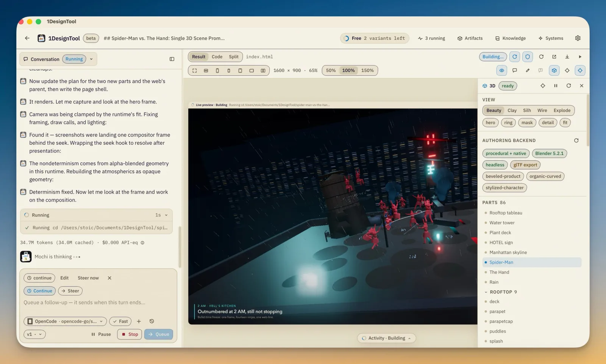Toggle the conversation sidebar panel icon
The height and width of the screenshot is (364, 606).
coord(172,59)
